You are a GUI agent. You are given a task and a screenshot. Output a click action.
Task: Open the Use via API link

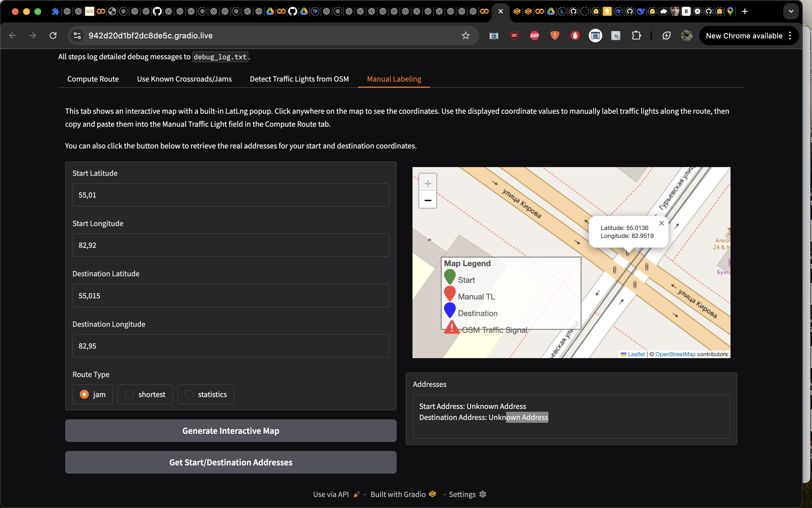coord(336,494)
